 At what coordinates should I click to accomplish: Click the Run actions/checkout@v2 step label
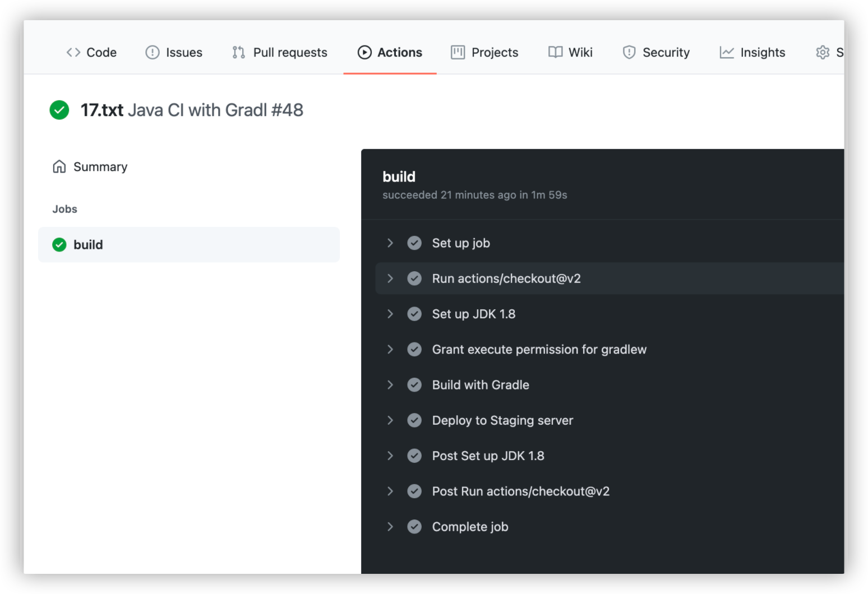point(506,278)
